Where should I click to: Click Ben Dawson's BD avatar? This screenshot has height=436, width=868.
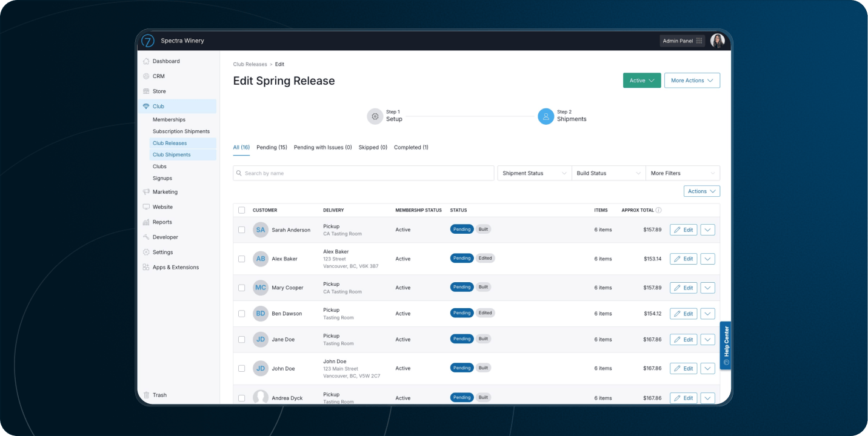[x=261, y=314]
